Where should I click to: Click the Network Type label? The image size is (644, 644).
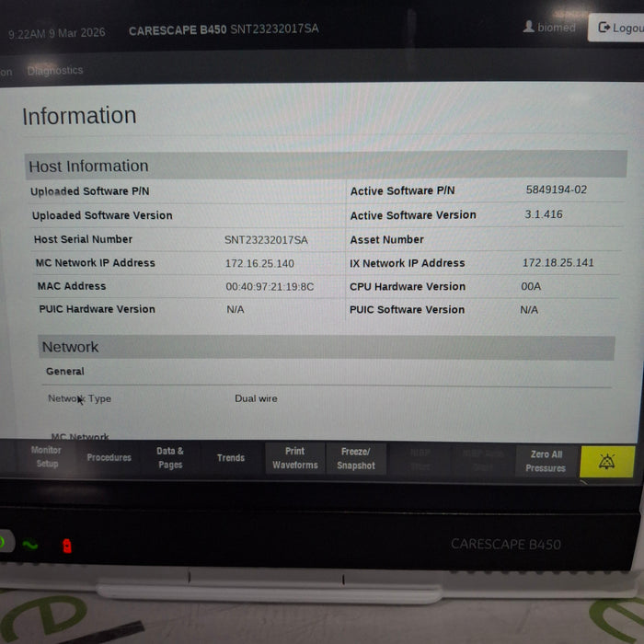(79, 398)
